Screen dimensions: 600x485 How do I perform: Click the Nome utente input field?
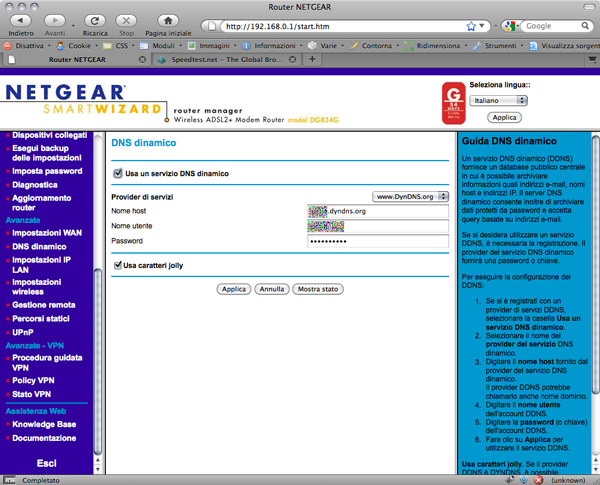tap(378, 226)
